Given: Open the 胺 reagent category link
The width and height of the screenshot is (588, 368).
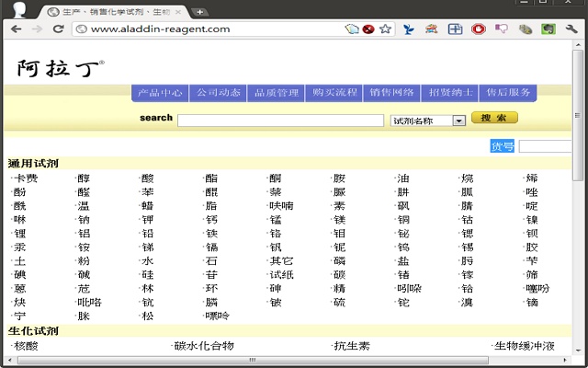Looking at the screenshot, I should click(339, 178).
